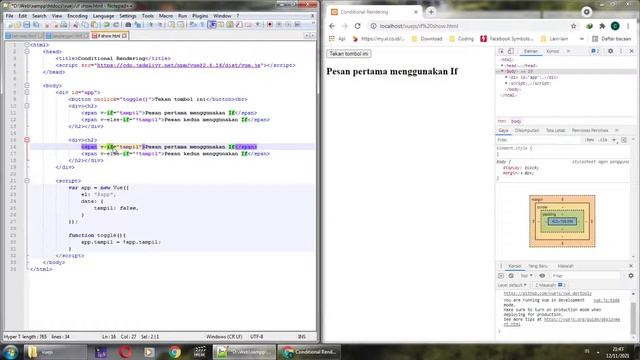Screen dimensions: 640x360
Task: Go back in Chrome
Action: 332,26
